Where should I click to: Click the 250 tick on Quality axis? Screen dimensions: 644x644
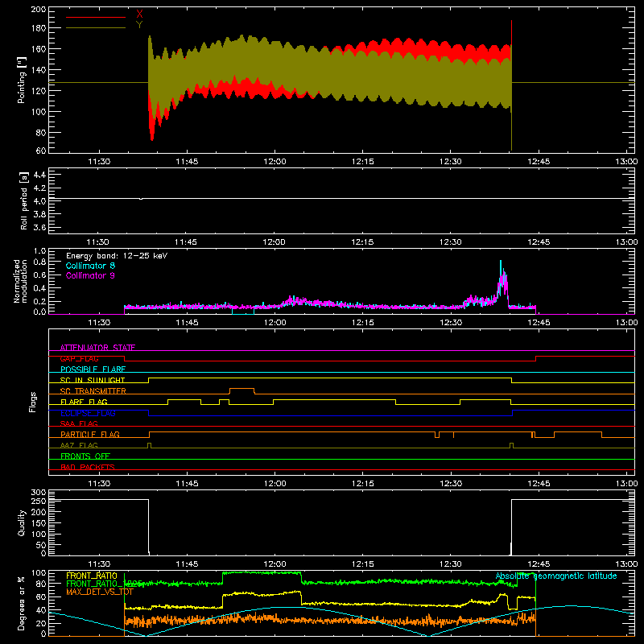pos(39,501)
